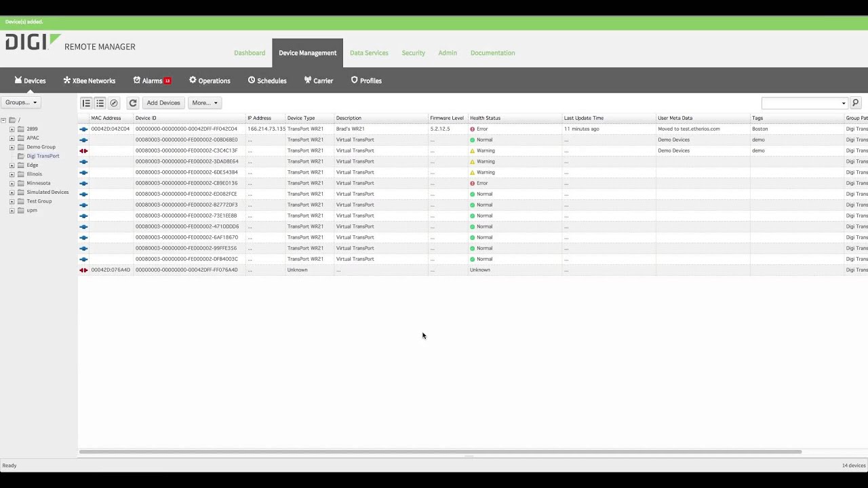
Task: Expand the Test Group folder
Action: click(12, 201)
